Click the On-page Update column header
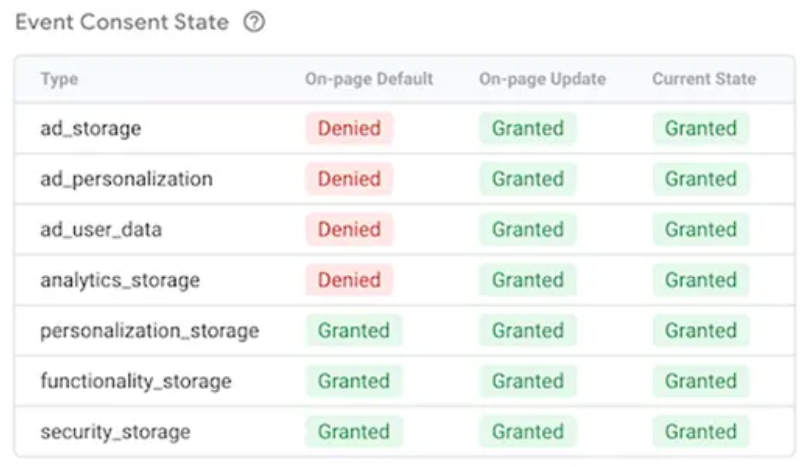This screenshot has height=467, width=804. (542, 79)
